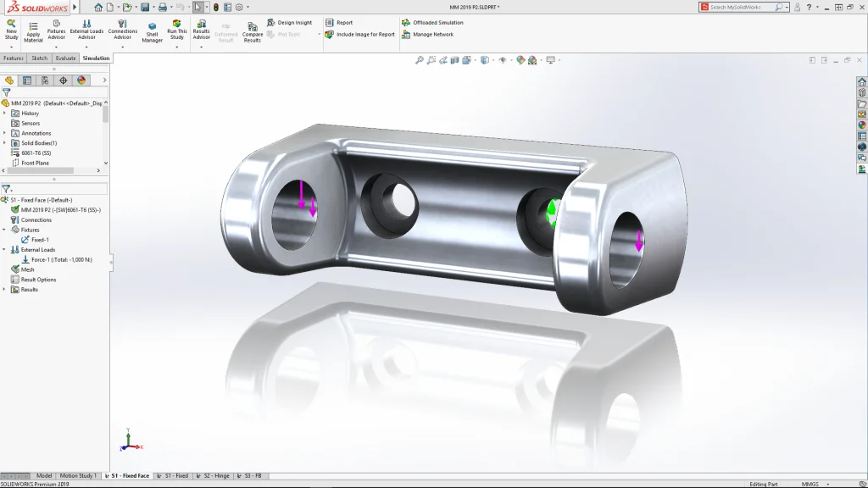Click the New Study icon
This screenshot has height=488, width=868.
click(x=11, y=29)
